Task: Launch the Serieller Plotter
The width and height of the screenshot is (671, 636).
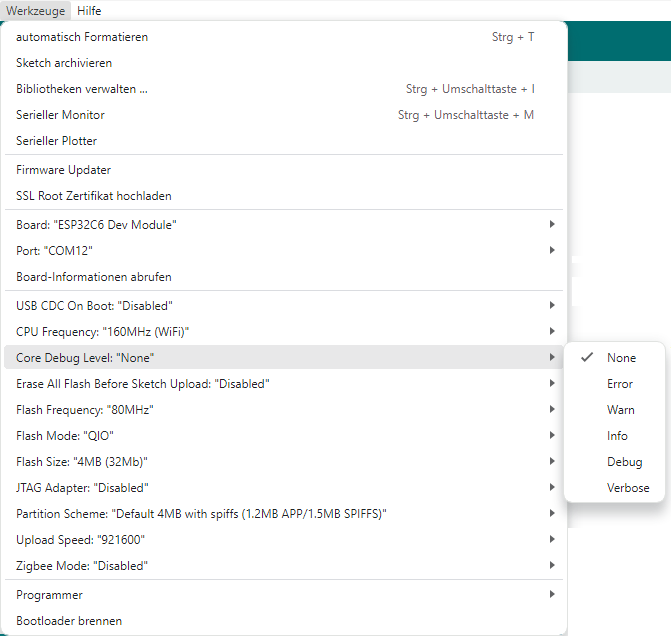Action: tap(56, 141)
